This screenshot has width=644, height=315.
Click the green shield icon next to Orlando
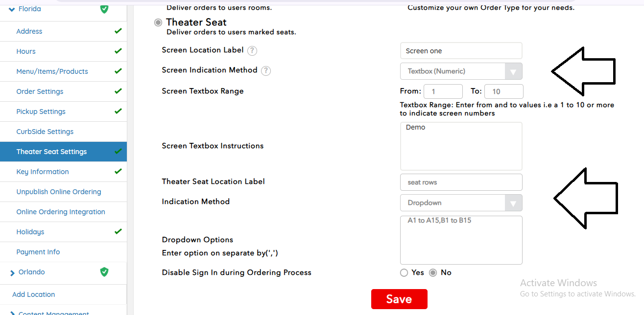(x=104, y=272)
